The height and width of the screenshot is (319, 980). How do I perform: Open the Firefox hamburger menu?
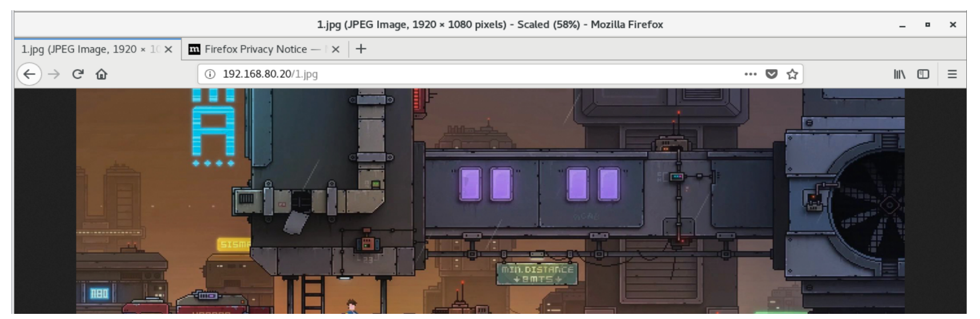(952, 74)
